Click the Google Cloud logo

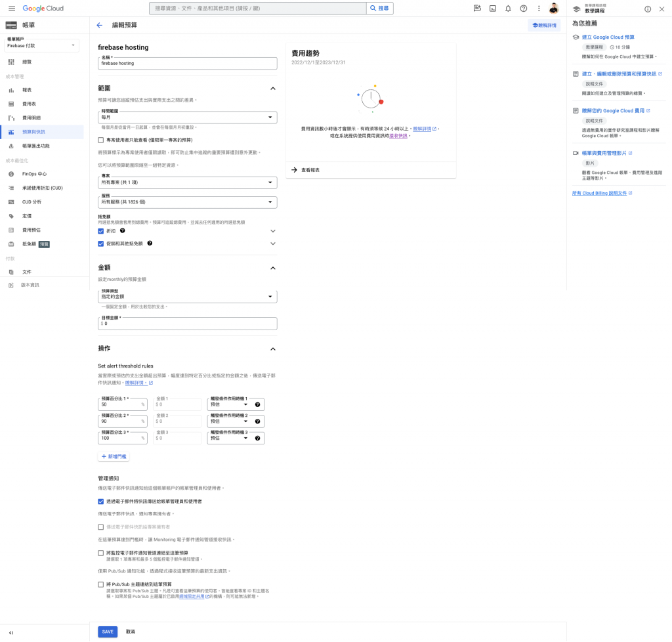[43, 8]
